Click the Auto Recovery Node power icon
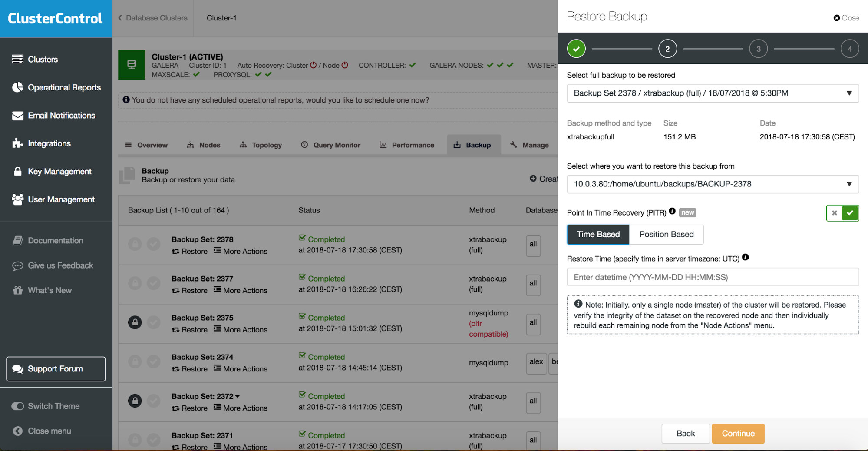 [x=345, y=65]
